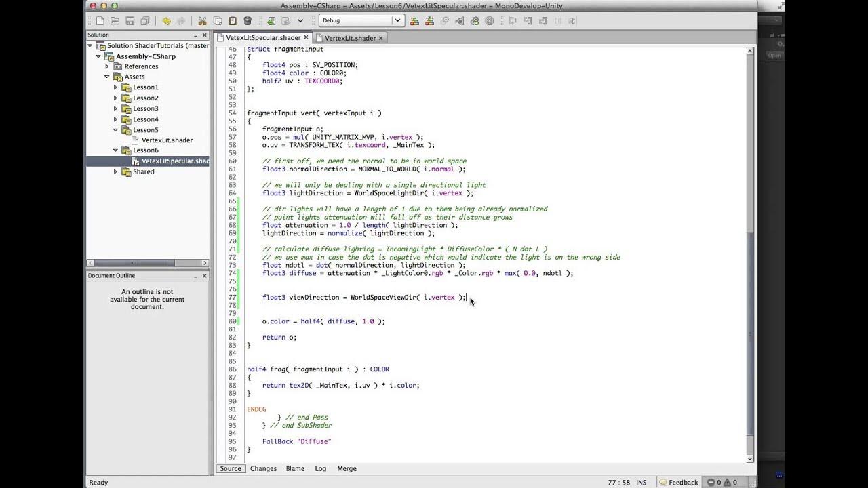This screenshot has height=488, width=868.
Task: Expand the Lesson1 folder
Action: pos(115,87)
